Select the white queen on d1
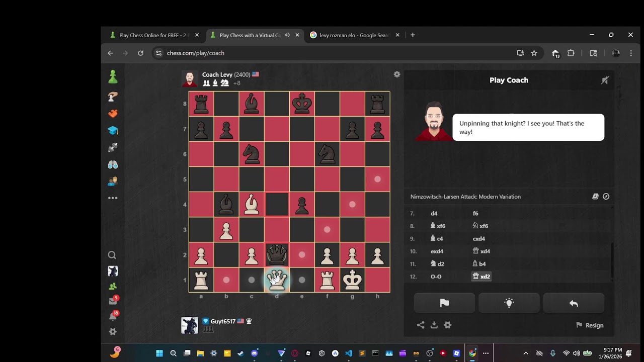 coord(277,280)
